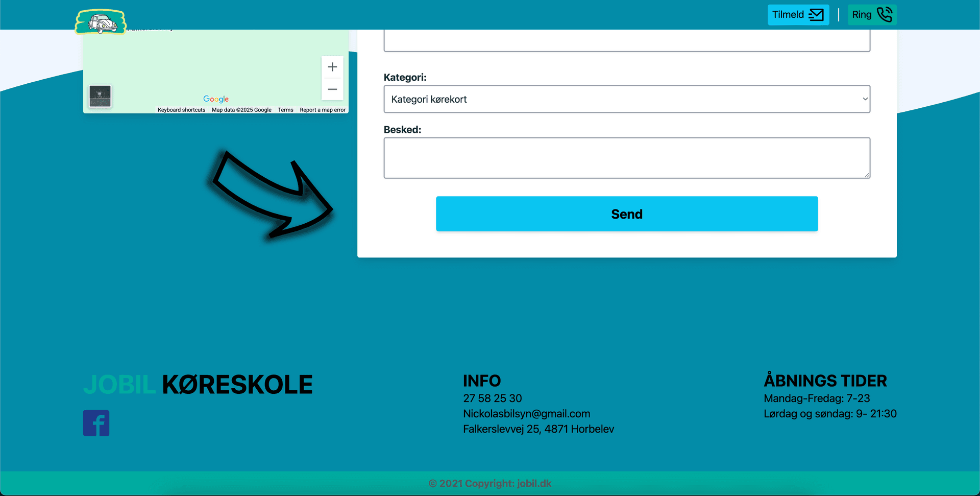The height and width of the screenshot is (496, 980).
Task: Click the Nickolasbilsyn@gmail.com email link
Action: pos(526,414)
